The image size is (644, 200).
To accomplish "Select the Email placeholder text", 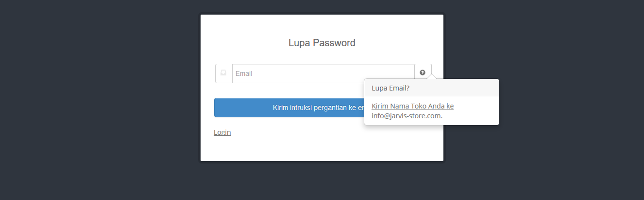I will tap(244, 73).
